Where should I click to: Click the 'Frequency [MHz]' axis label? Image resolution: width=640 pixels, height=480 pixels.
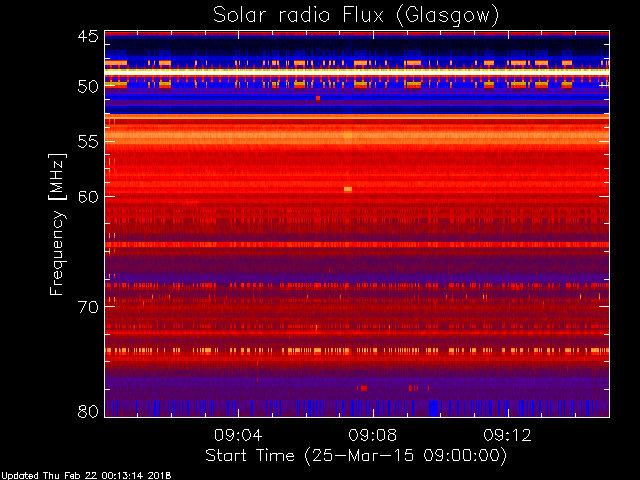click(x=57, y=224)
